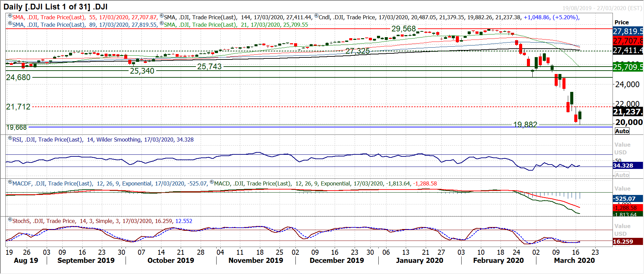Click the 'January 2020' time axis label
Image resolution: width=644 pixels, height=274 pixels.
419,260
